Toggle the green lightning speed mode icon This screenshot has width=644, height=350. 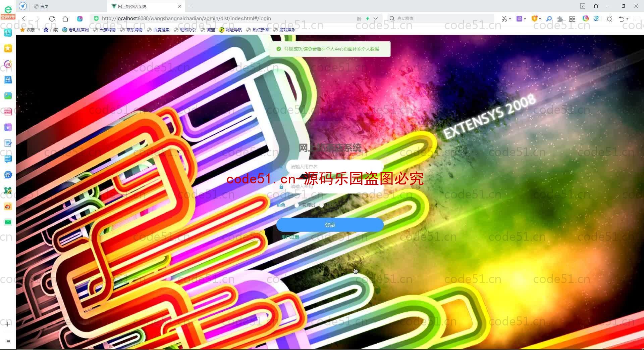click(368, 18)
